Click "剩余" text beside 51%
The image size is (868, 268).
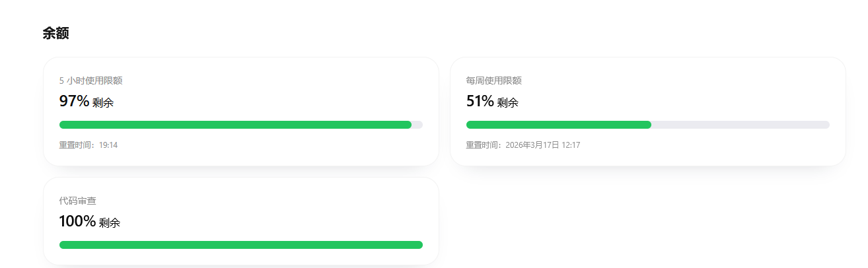click(508, 103)
